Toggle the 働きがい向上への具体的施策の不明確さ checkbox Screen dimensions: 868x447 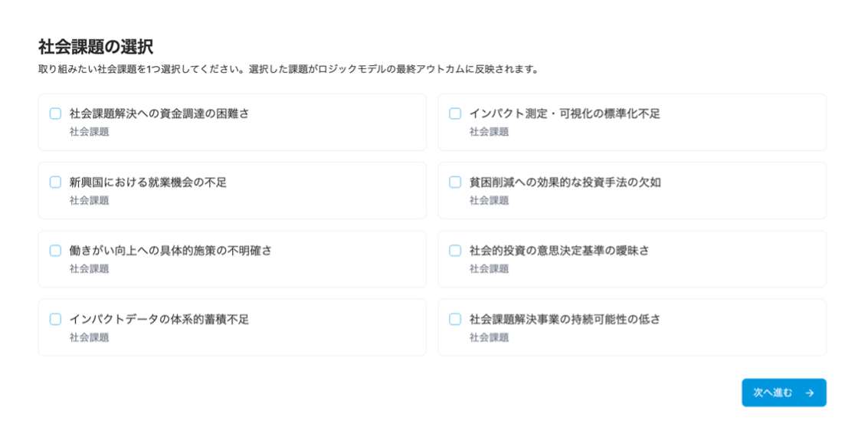pos(55,251)
